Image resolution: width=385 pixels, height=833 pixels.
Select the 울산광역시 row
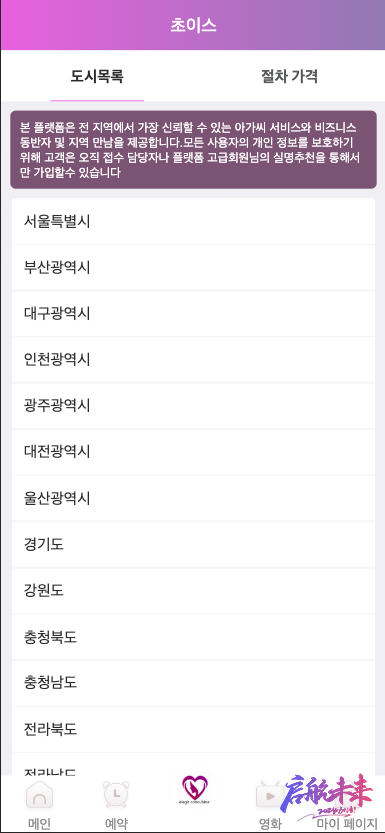(193, 498)
